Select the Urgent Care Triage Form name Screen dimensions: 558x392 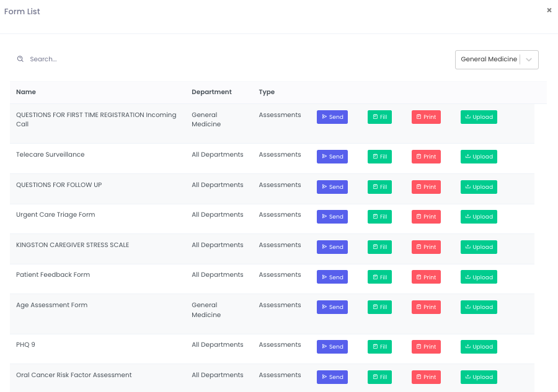(56, 215)
